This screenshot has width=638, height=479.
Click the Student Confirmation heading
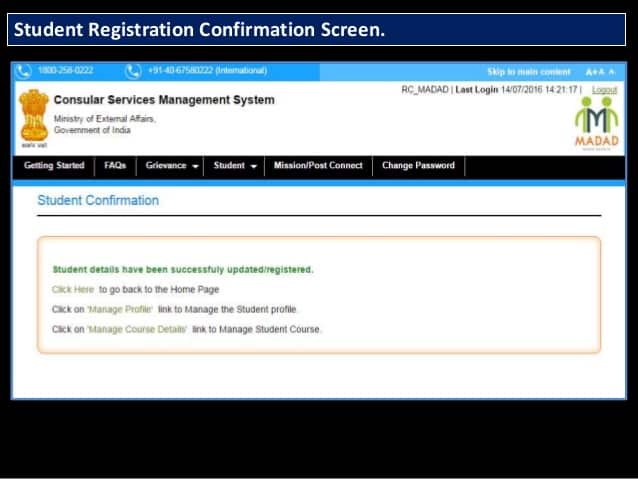(x=98, y=200)
